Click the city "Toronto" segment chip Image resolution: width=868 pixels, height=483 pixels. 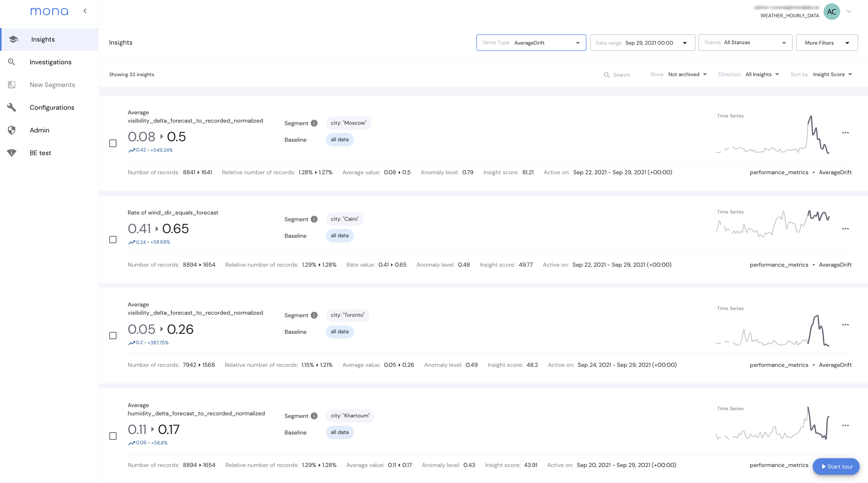[347, 315]
